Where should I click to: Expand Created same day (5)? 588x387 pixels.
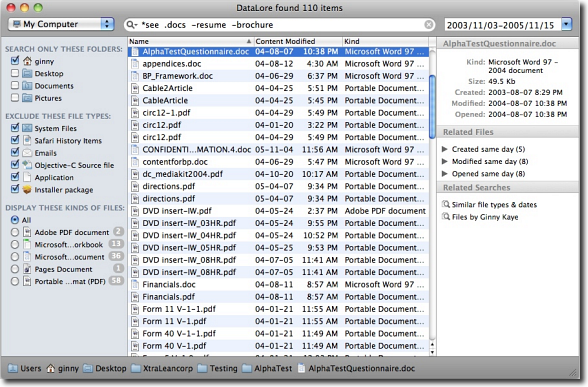445,149
